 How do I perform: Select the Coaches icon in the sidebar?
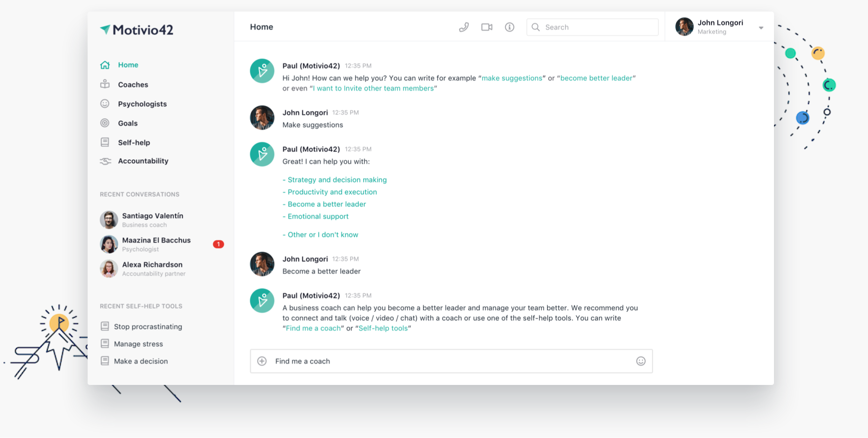[105, 84]
